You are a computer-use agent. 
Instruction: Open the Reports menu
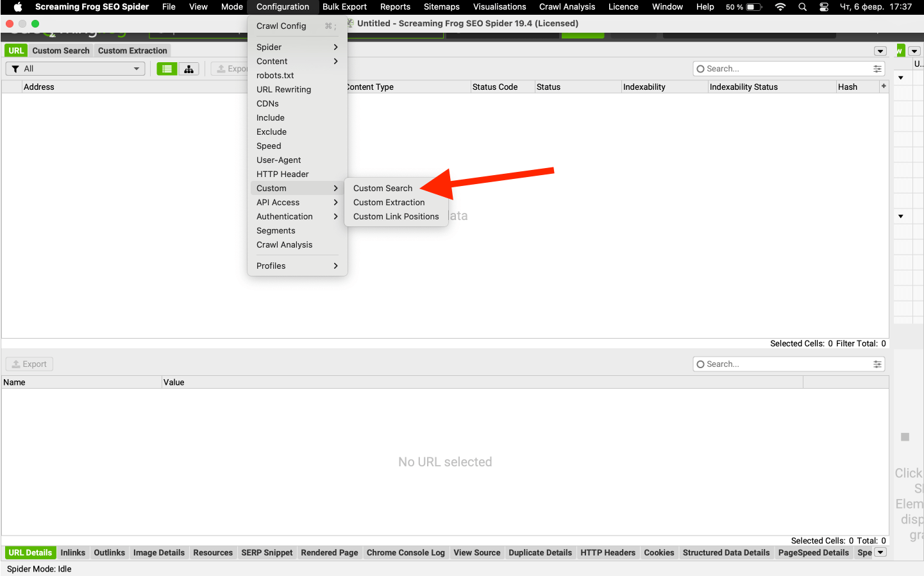coord(395,7)
